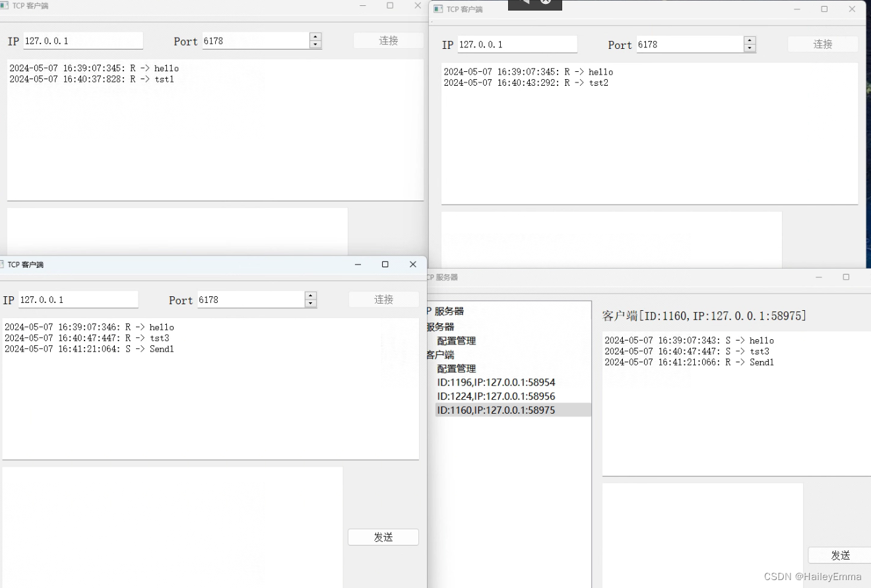Select the highlighted ID:1160 client entry
The height and width of the screenshot is (588, 871).
point(496,410)
